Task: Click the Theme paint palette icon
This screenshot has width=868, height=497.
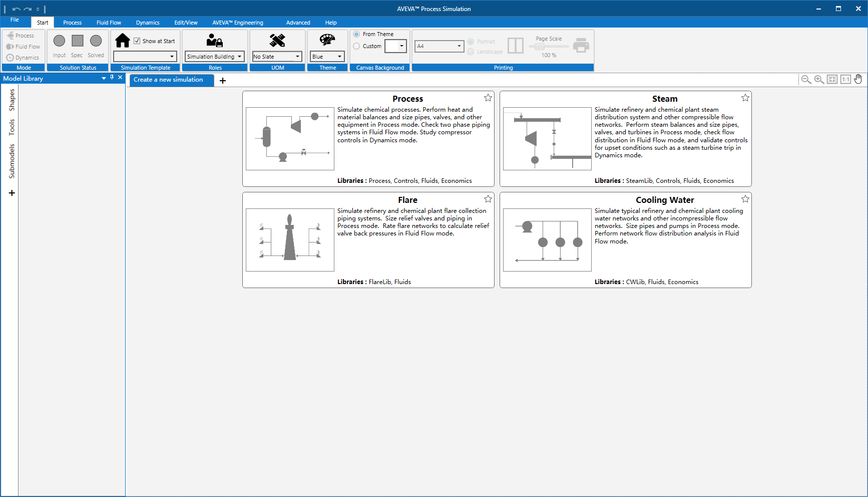Action: 327,40
